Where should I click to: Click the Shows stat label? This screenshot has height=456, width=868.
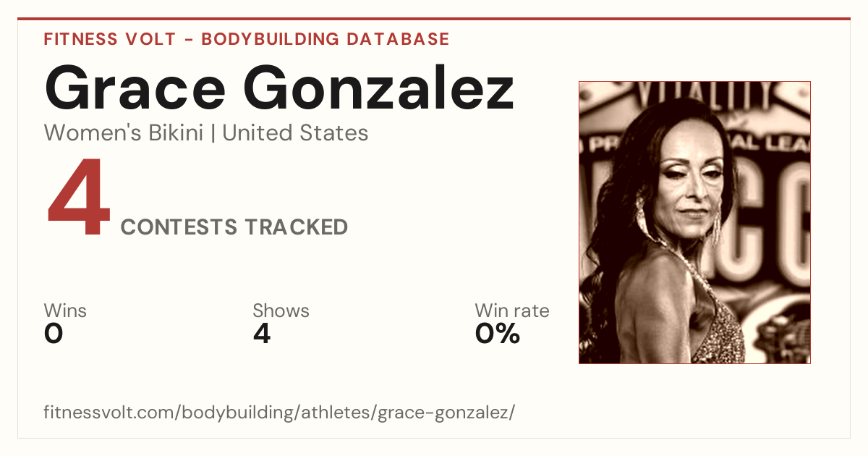pyautogui.click(x=281, y=311)
